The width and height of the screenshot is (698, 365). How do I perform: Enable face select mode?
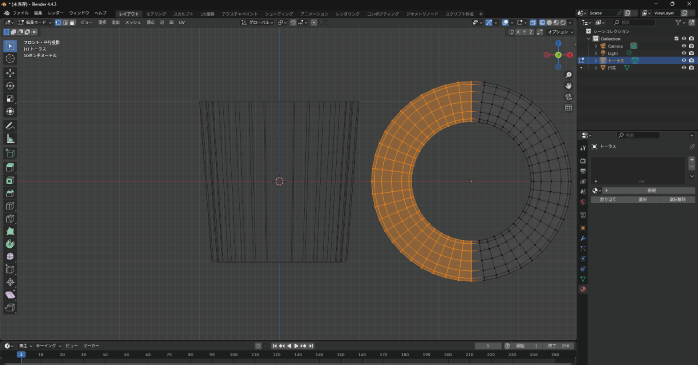[72, 22]
